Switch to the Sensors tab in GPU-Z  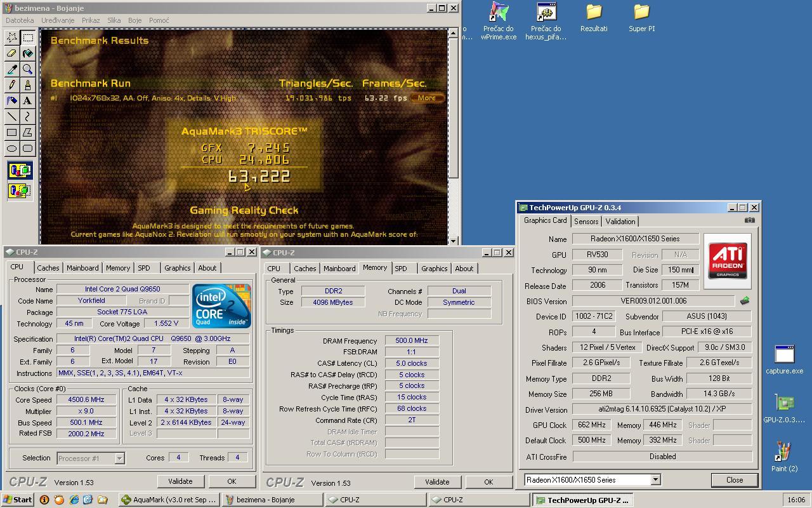pyautogui.click(x=586, y=222)
